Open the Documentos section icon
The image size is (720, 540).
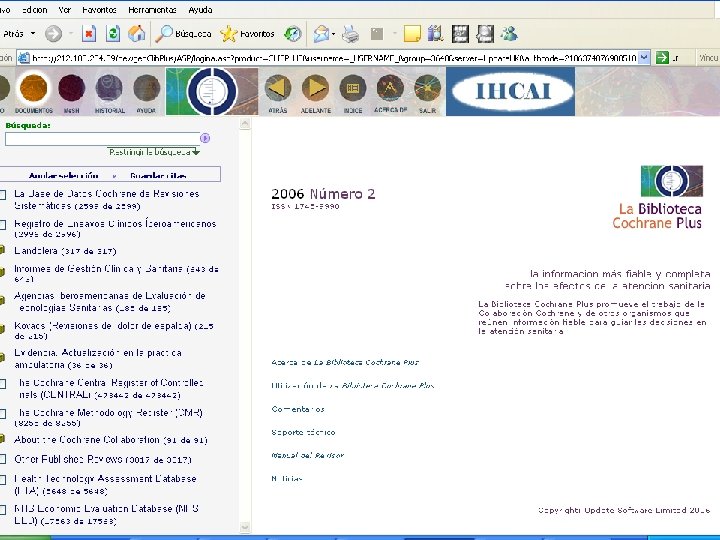coord(33,88)
